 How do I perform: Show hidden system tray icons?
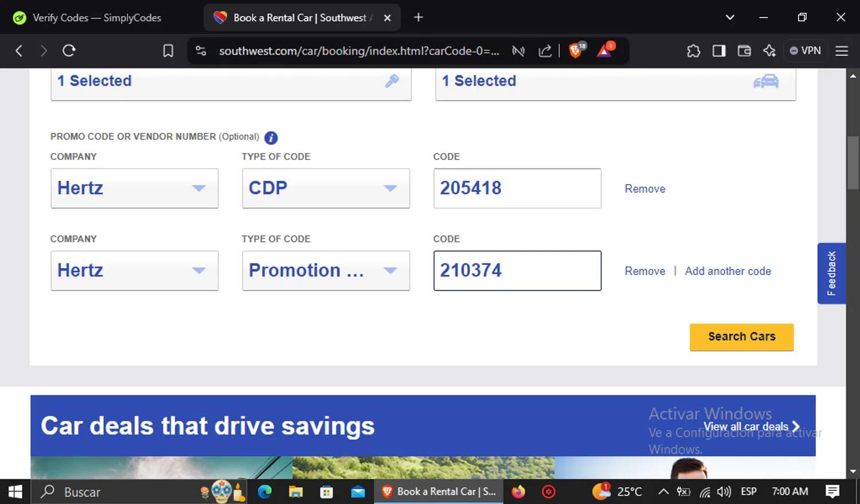pyautogui.click(x=663, y=492)
